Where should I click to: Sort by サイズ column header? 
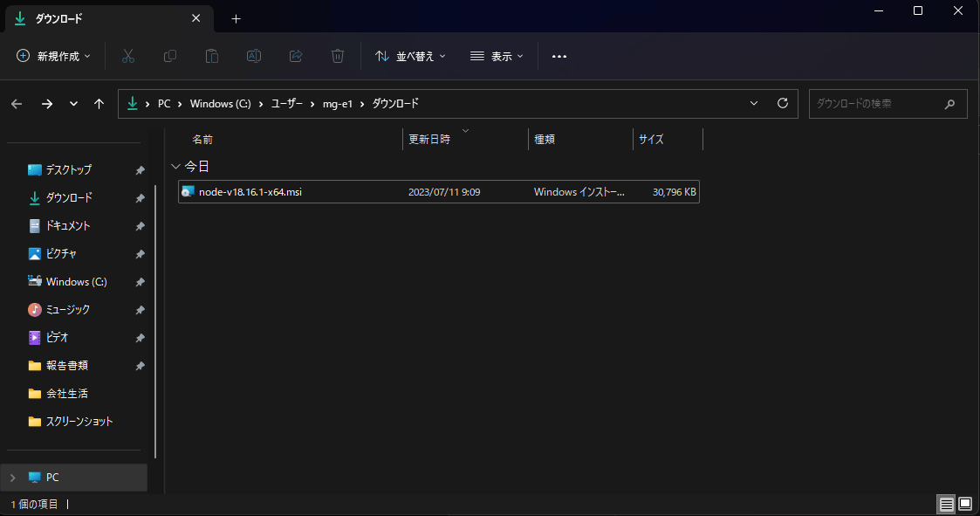(651, 140)
